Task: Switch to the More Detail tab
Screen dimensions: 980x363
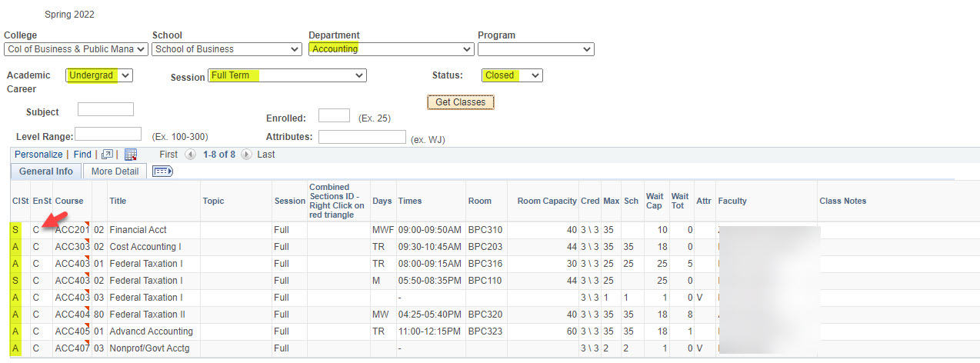Action: [115, 172]
